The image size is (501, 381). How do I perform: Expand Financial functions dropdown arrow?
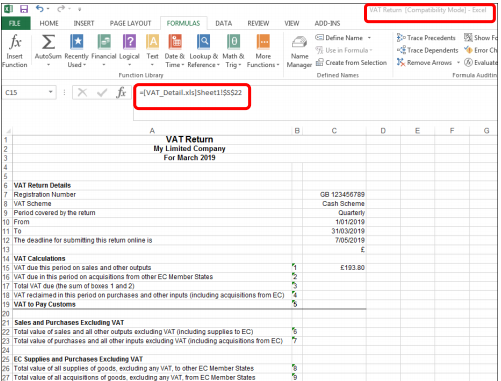104,65
